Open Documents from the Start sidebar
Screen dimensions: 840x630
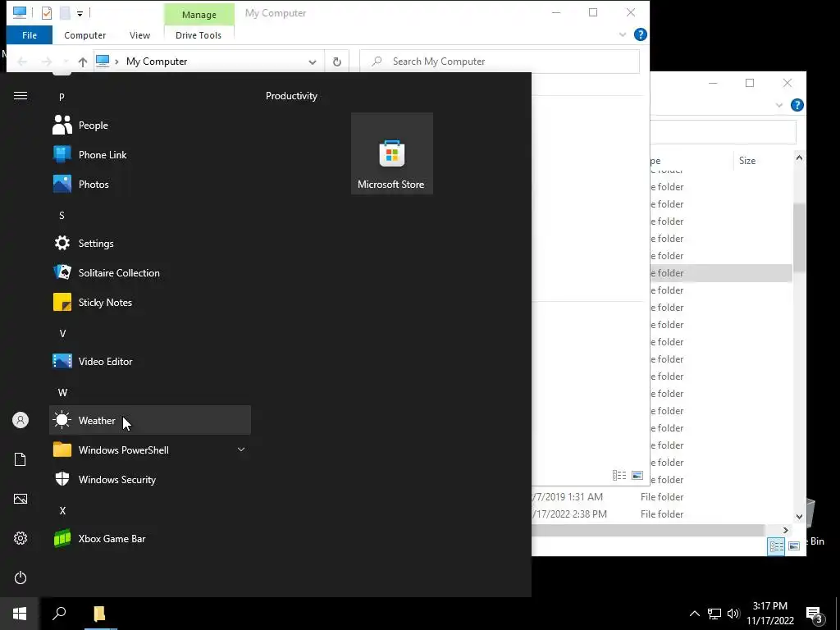point(21,459)
